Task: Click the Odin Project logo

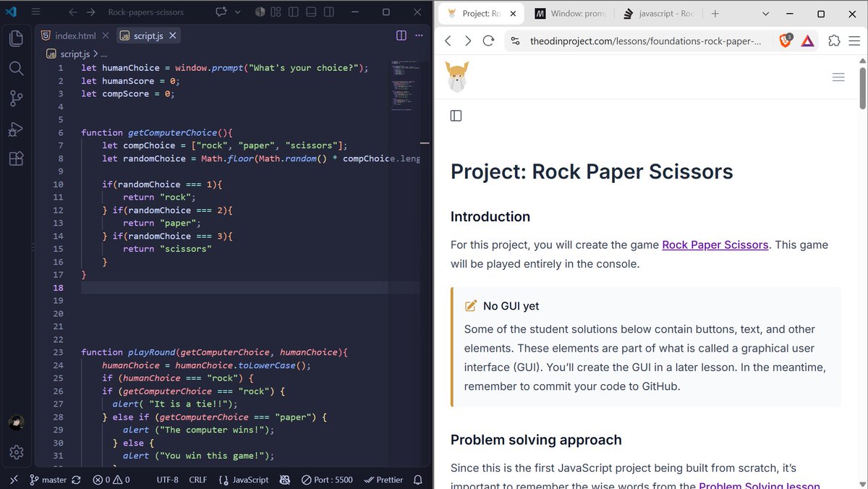Action: 456,77
